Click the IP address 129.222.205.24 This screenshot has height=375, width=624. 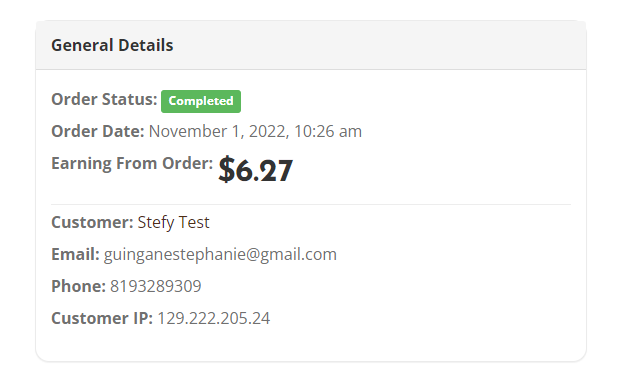click(x=214, y=318)
